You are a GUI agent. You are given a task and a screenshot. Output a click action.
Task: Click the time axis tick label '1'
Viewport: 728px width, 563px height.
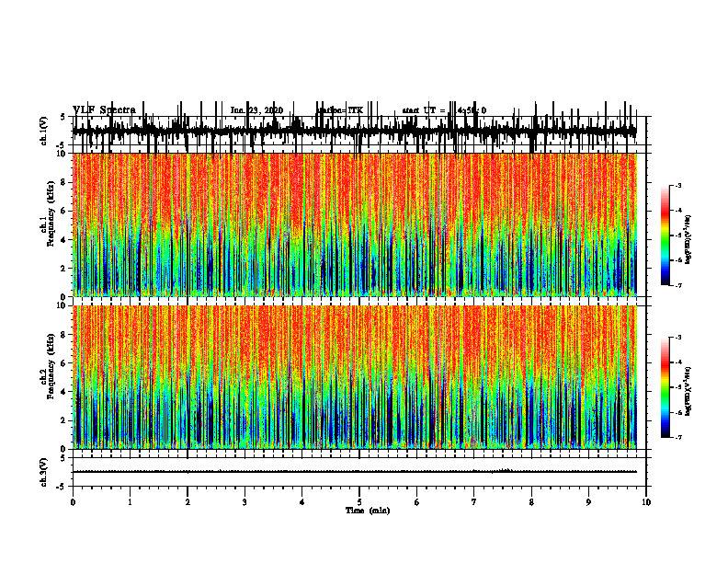click(130, 502)
